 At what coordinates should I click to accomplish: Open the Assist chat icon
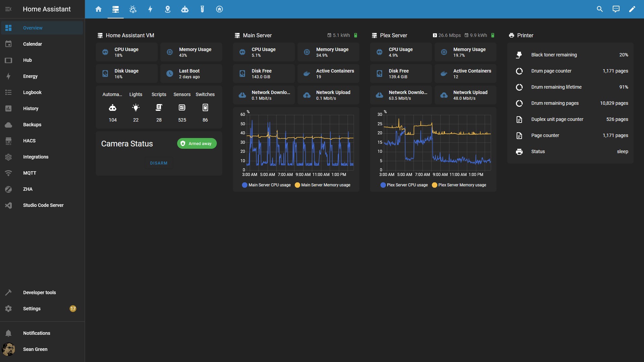point(616,9)
